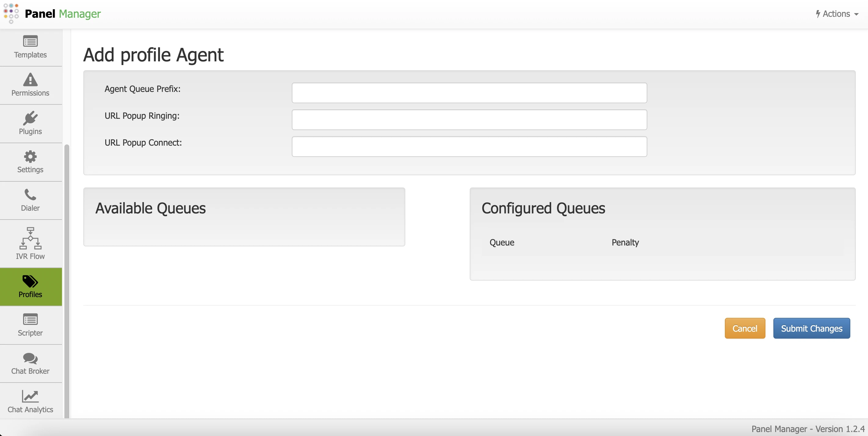Expand the Actions dropdown

click(837, 14)
